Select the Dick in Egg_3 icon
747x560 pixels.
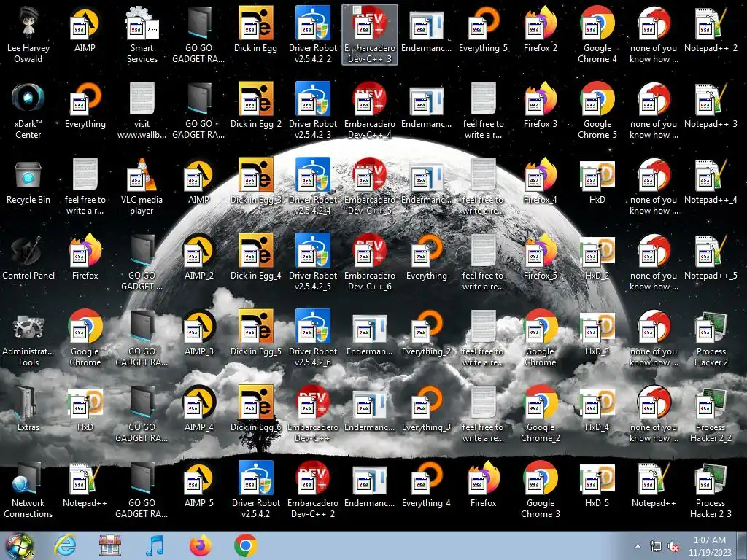pos(256,182)
